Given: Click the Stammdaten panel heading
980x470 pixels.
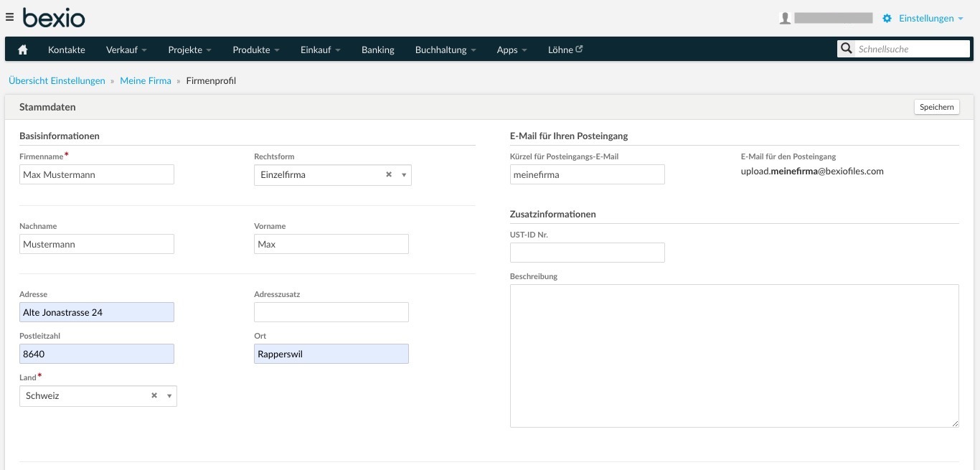Looking at the screenshot, I should [x=47, y=107].
